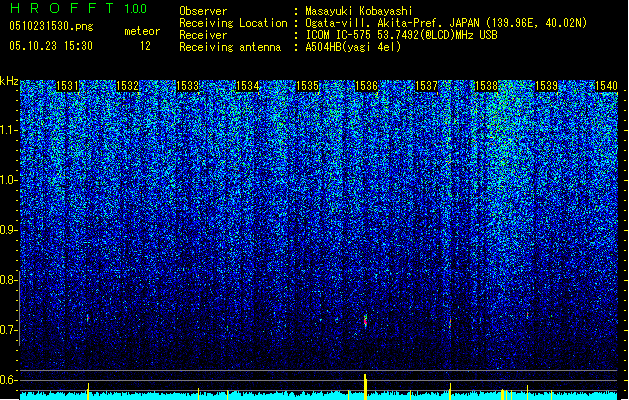629x400 pixels.
Task: Click the 0.9 kHz axis label
Action: pos(8,230)
